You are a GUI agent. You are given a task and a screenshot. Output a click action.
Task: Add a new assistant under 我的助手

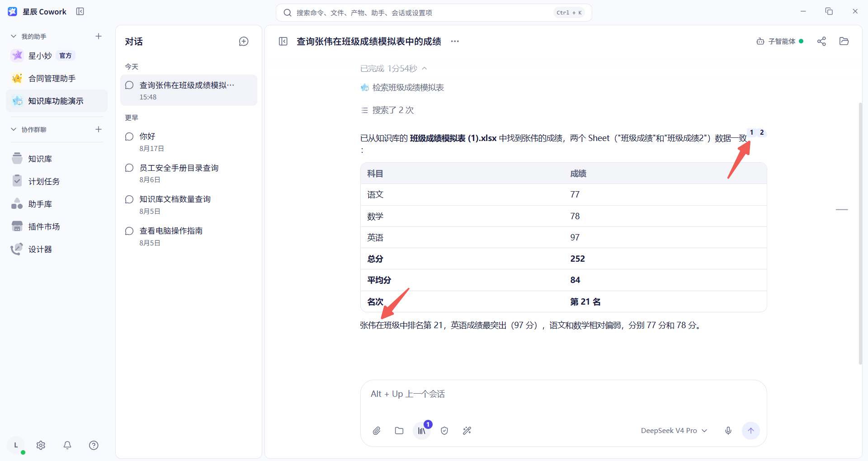99,36
